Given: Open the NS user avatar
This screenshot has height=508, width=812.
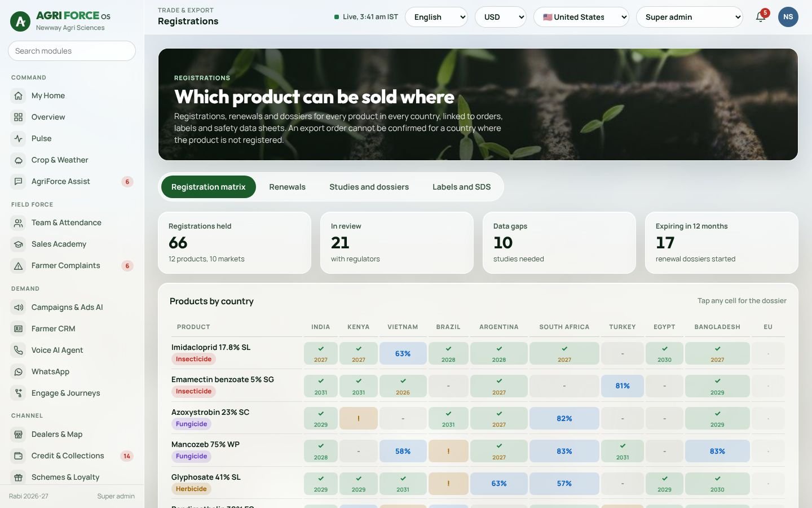Looking at the screenshot, I should click(788, 17).
